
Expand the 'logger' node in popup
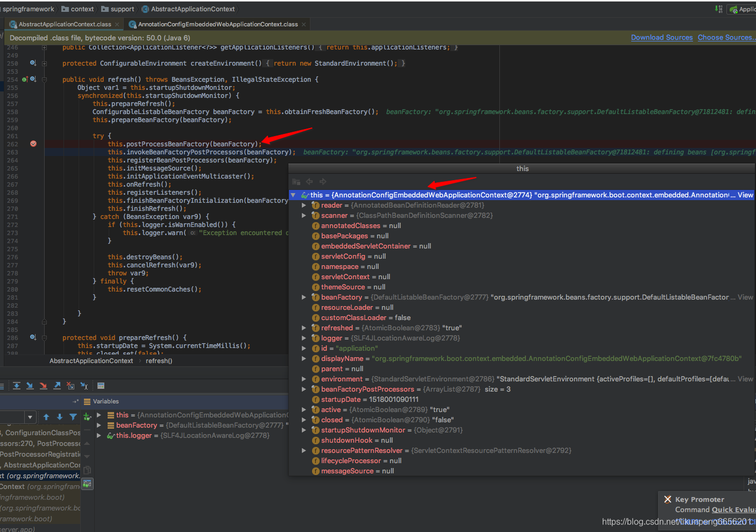coord(304,338)
